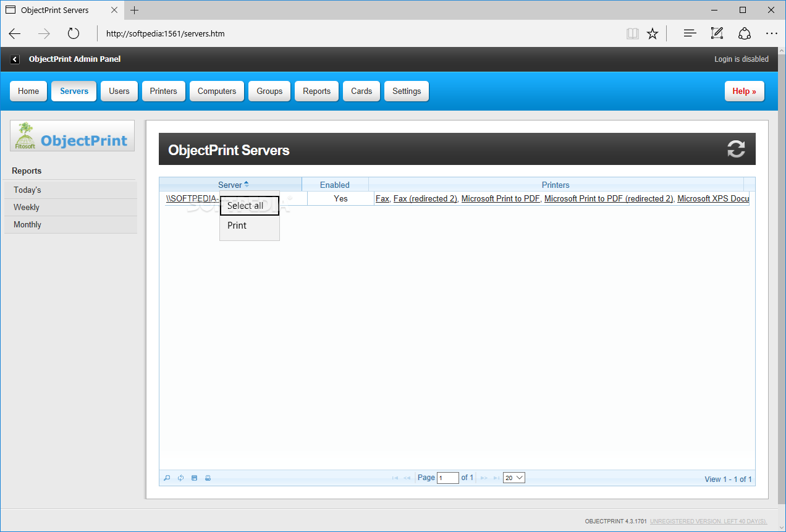Click the browser address bar URL
This screenshot has width=786, height=532.
tap(166, 33)
